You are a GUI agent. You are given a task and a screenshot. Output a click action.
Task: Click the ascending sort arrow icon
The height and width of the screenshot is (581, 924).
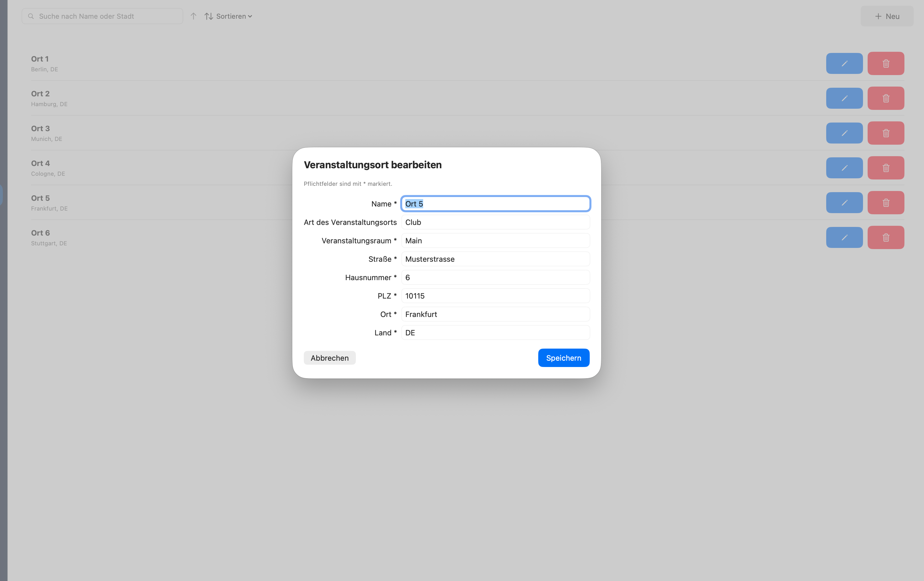[193, 16]
